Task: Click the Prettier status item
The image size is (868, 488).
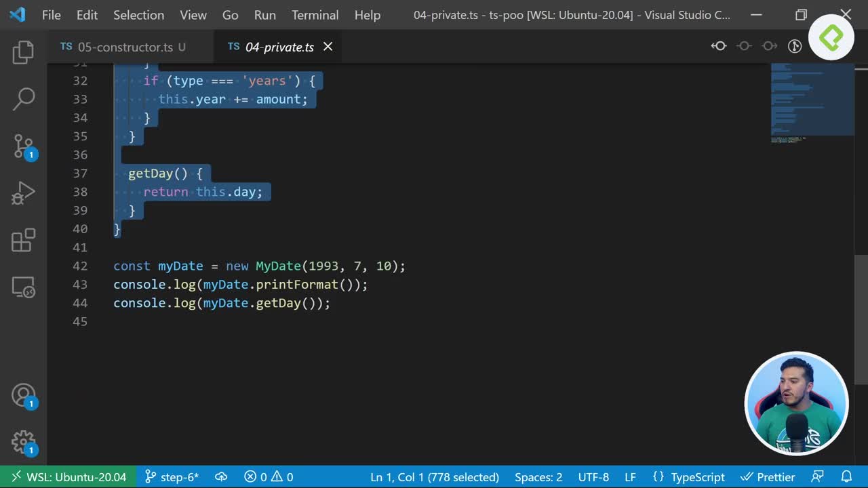Action: pos(768,477)
